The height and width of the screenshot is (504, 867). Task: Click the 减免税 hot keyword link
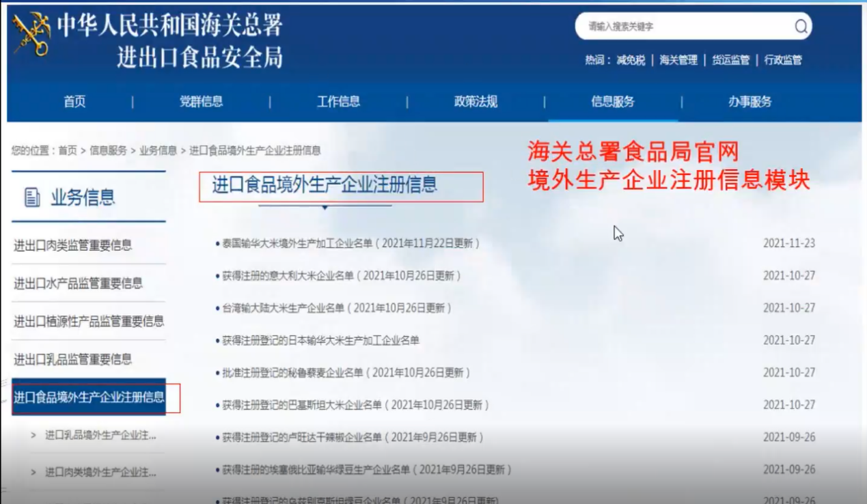click(x=631, y=60)
